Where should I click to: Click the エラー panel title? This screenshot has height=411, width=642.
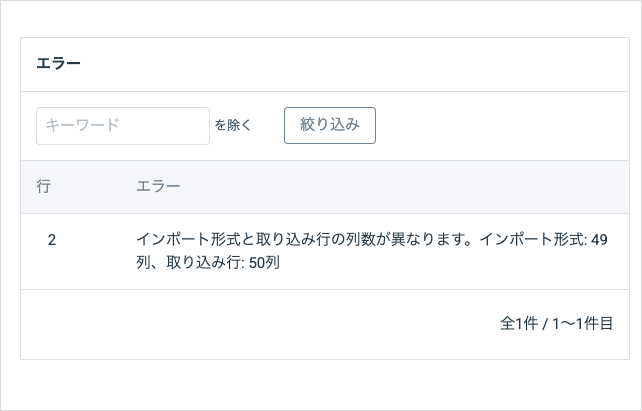58,63
